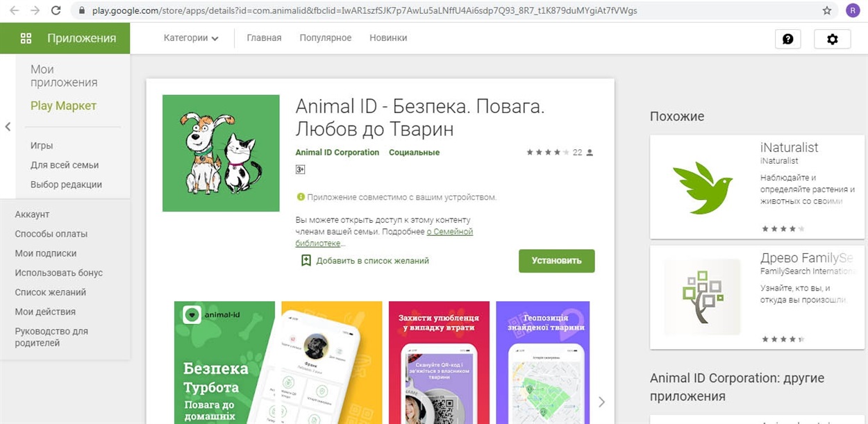Click the Установить install button

557,261
